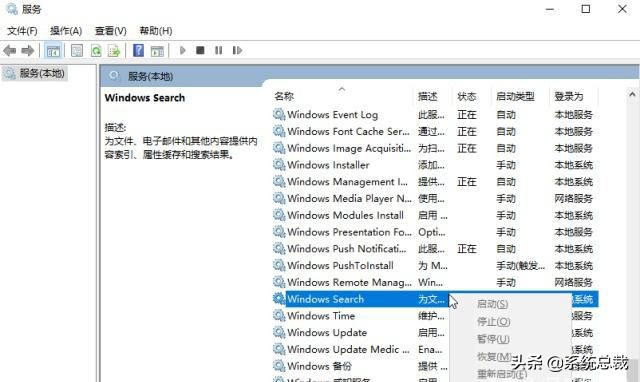This screenshot has height=382, width=640.
Task: Click the Windows Media Player Network gear icon
Action: tap(279, 198)
